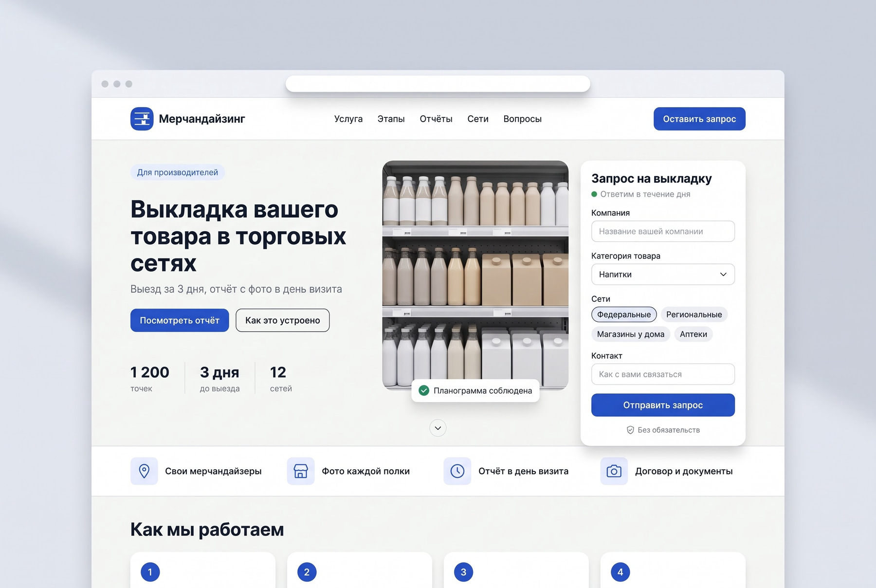Click the Как мы работаем heading
This screenshot has width=876, height=588.
point(207,530)
